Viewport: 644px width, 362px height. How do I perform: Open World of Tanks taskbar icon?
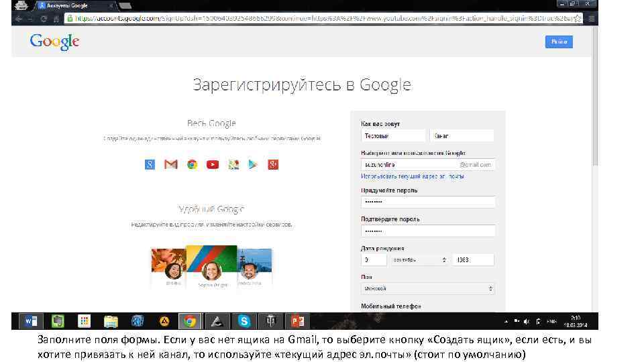tap(270, 321)
